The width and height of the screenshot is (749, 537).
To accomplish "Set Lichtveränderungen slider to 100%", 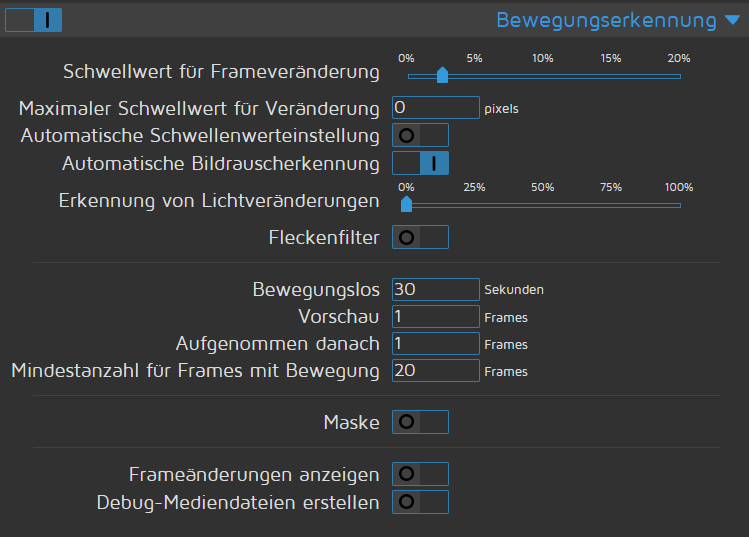I will tap(679, 205).
